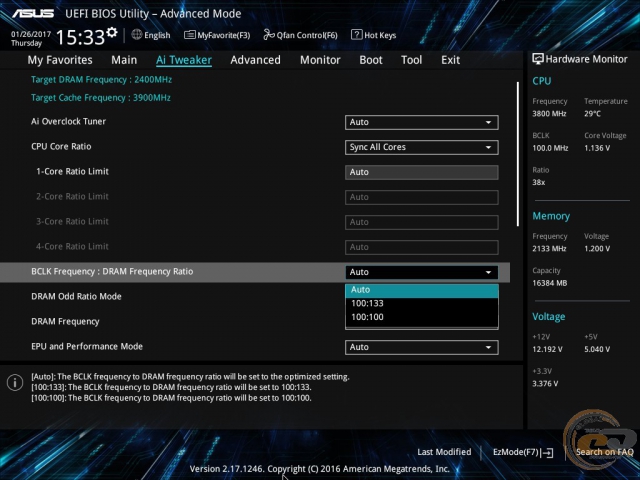Select the Ai Tweaker tab
640x480 pixels.
point(184,60)
